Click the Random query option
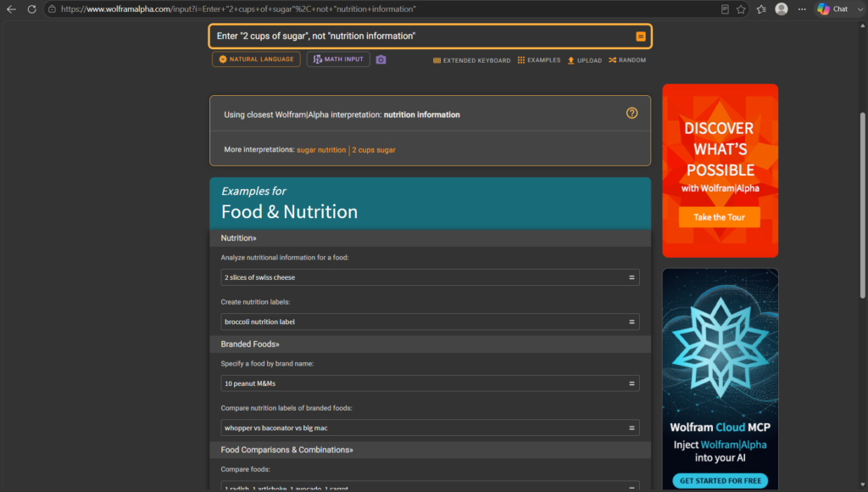The height and width of the screenshot is (492, 868). (627, 60)
